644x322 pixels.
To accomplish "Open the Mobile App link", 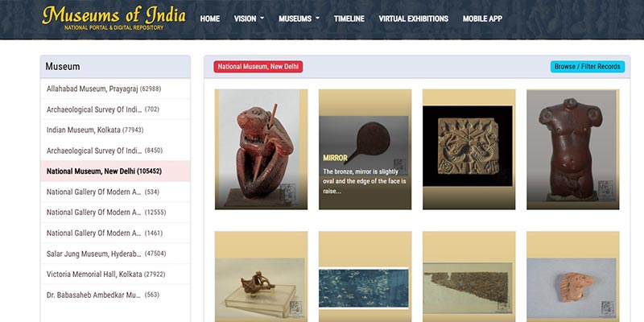I will point(482,19).
